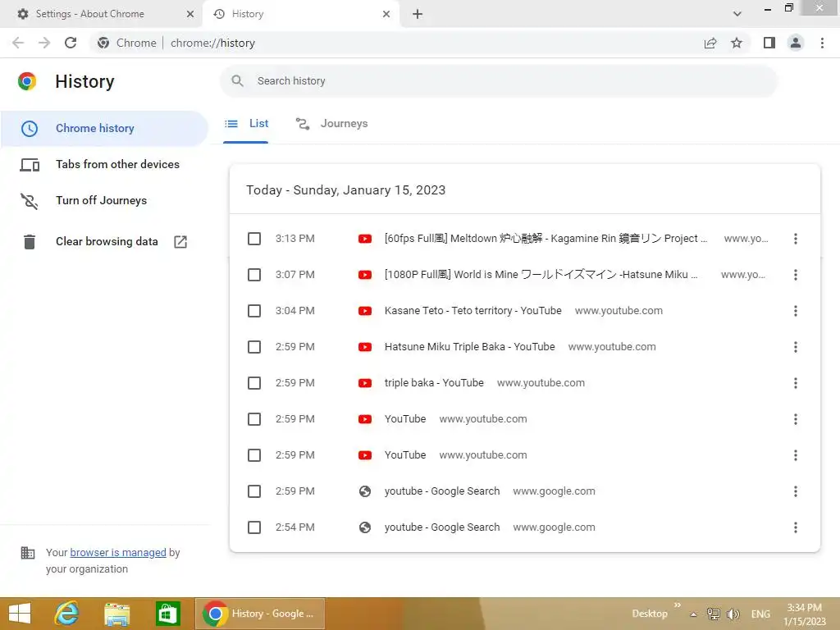Click the browser forward arrow

tap(44, 43)
